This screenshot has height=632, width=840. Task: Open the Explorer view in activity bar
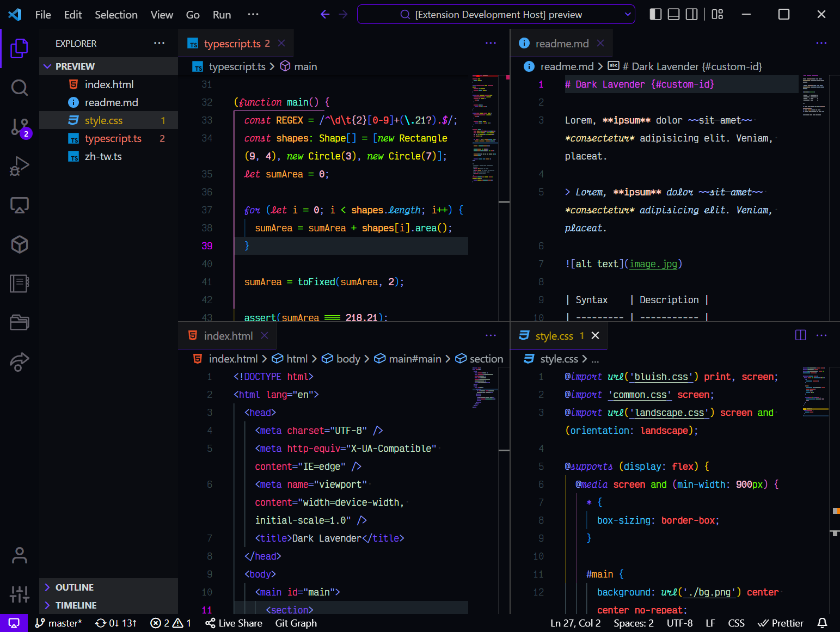[19, 48]
